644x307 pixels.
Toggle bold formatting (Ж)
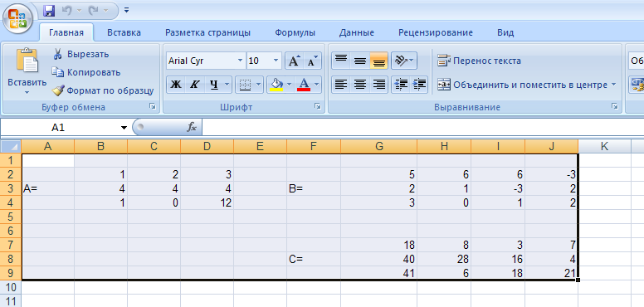(x=176, y=85)
